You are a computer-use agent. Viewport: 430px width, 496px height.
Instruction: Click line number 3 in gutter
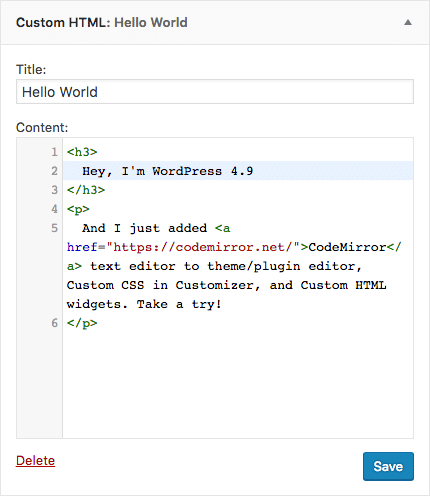tap(54, 190)
